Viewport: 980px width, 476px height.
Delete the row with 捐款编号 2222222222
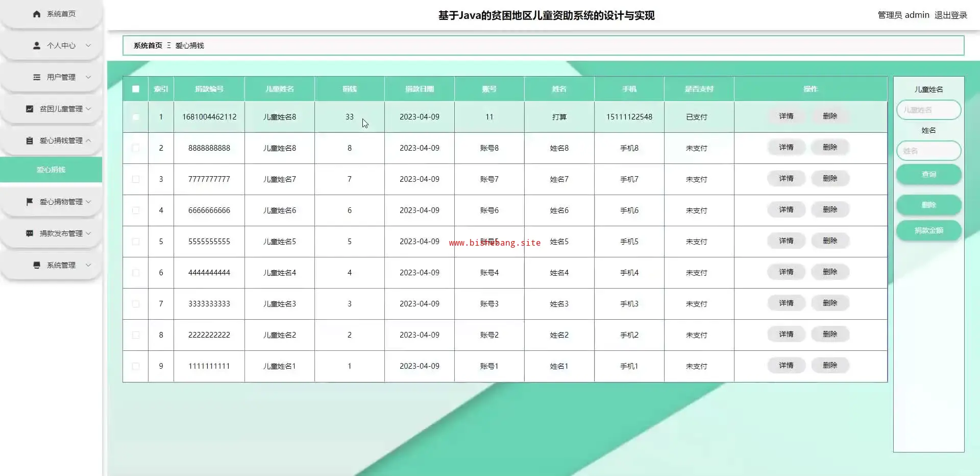[x=830, y=335]
